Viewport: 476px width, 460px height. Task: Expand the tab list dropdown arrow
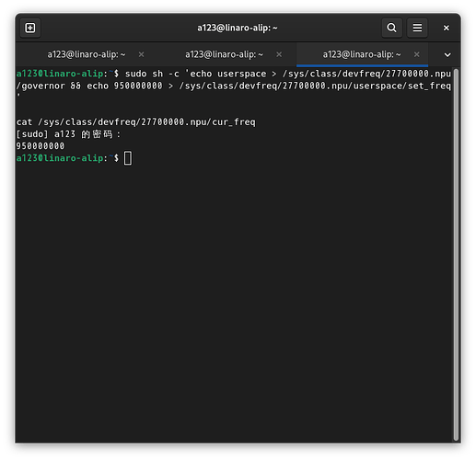click(447, 55)
